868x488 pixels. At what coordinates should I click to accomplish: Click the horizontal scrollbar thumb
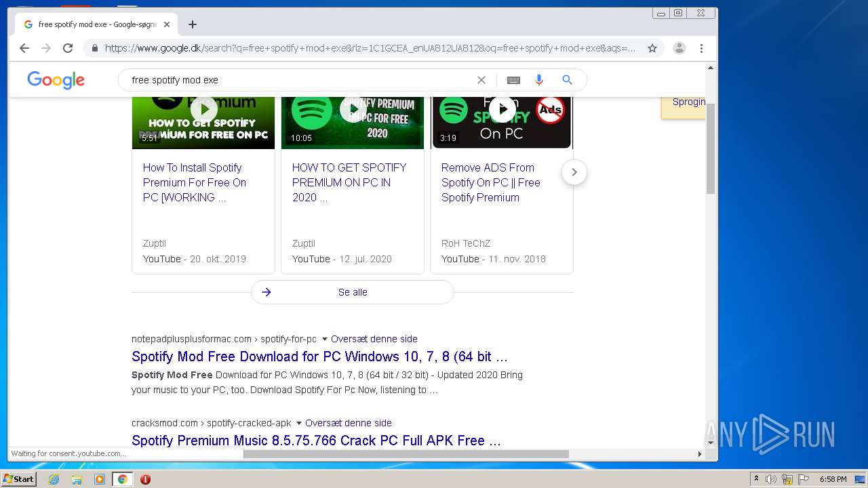[x=406, y=454]
